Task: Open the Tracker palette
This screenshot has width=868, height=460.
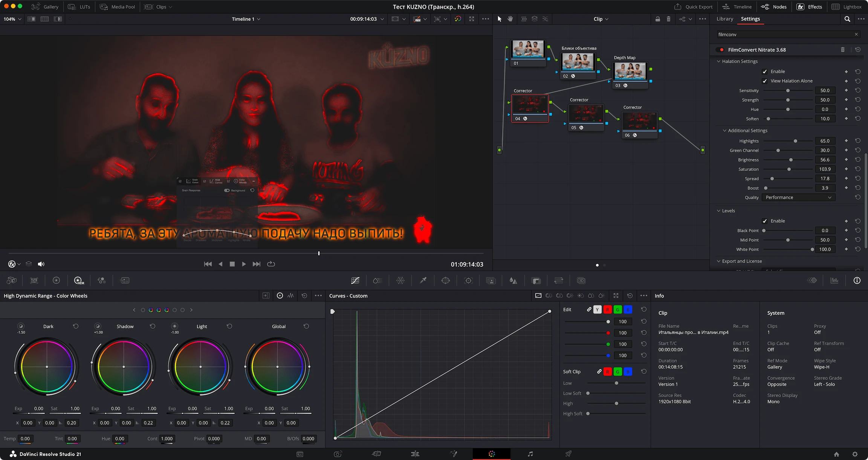Action: coord(468,280)
